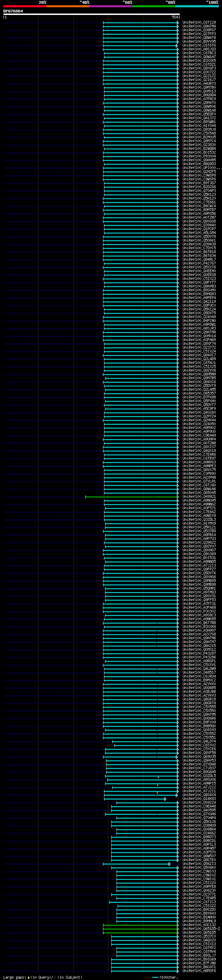Click hit label UniRef100_B6CAT1

[x=199, y=967]
